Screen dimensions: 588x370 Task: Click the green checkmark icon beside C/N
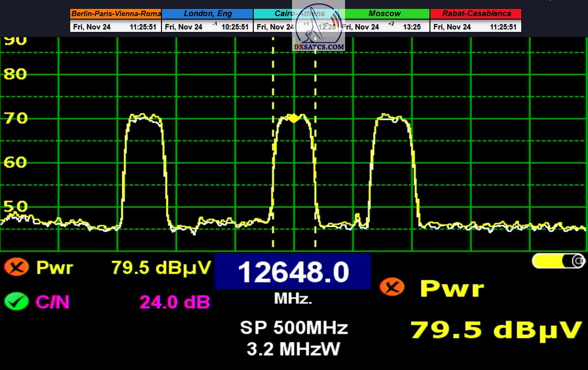pos(16,301)
